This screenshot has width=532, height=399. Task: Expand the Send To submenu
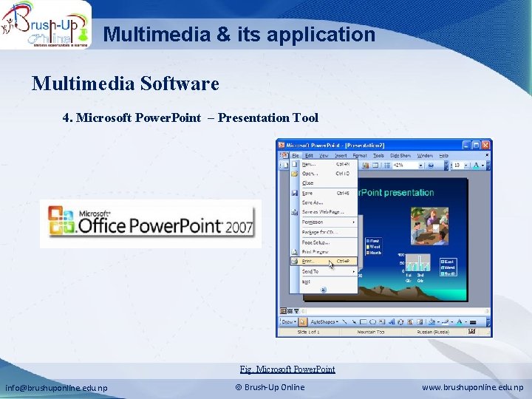[x=324, y=271]
